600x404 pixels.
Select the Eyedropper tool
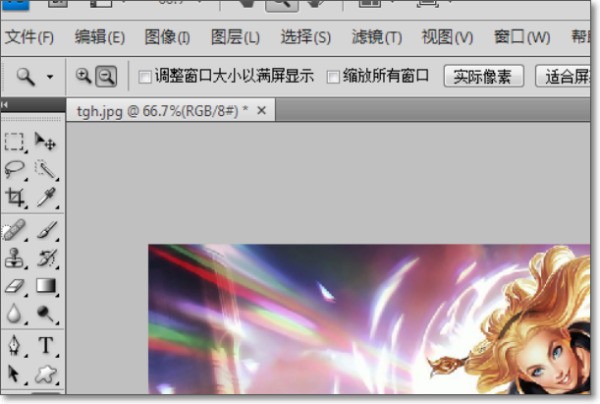[46, 197]
